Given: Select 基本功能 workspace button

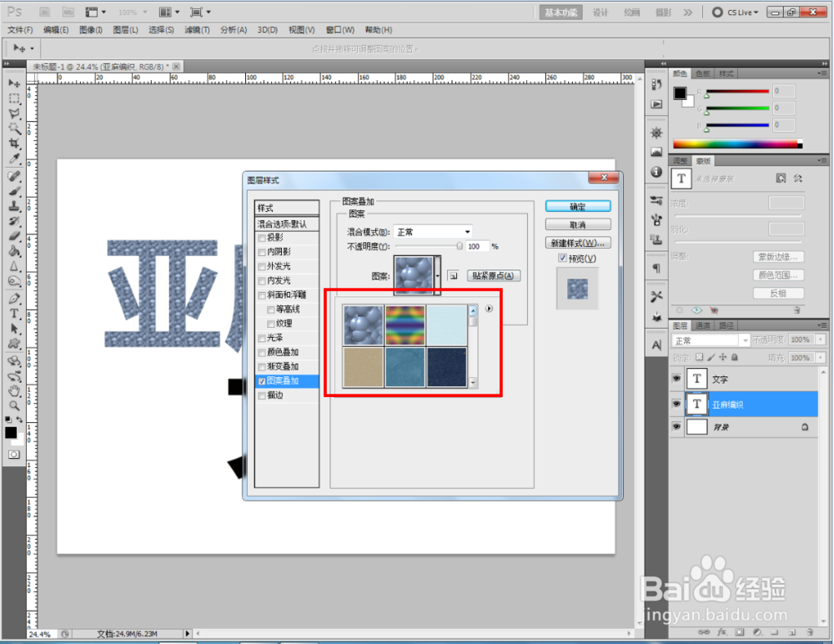Looking at the screenshot, I should click(x=561, y=13).
